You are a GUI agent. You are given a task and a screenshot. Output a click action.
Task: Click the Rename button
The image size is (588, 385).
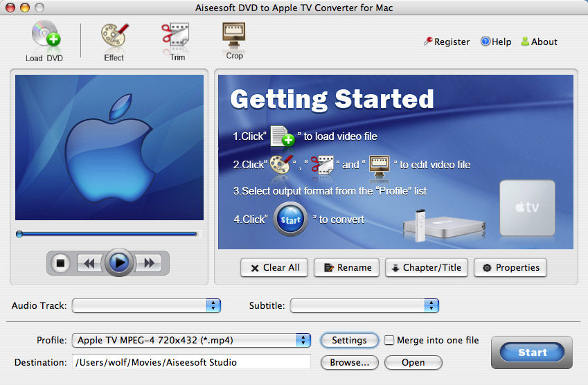(346, 268)
